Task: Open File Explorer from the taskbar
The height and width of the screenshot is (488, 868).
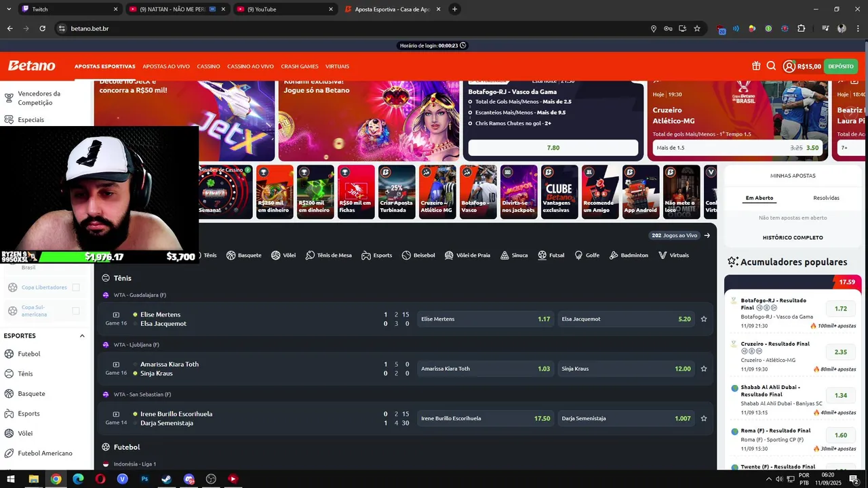Action: [33, 479]
